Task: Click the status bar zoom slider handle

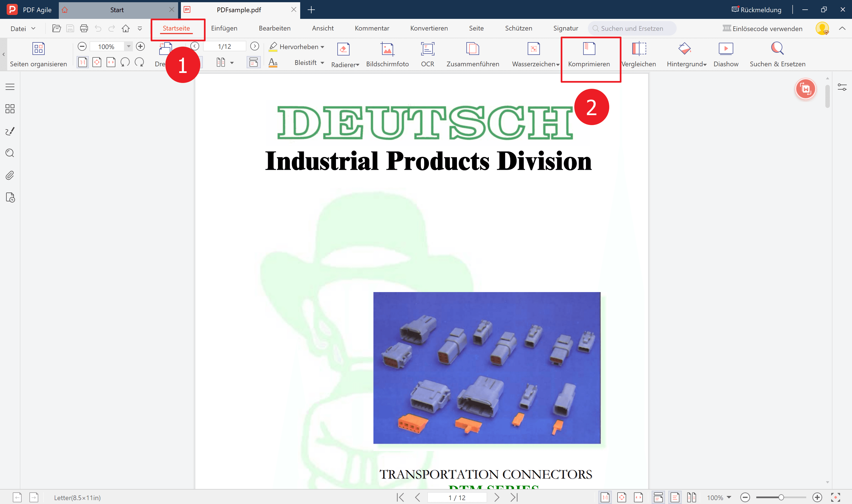Action: click(781, 498)
